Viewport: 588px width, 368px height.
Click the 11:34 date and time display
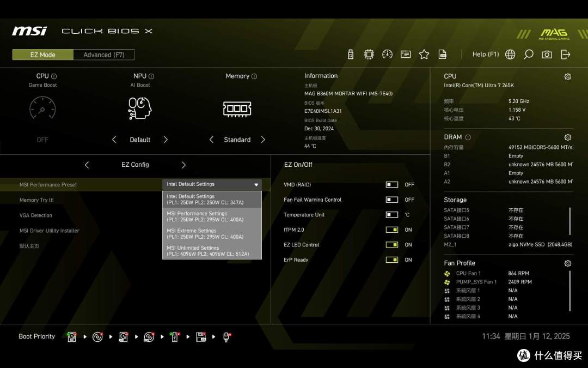point(526,336)
